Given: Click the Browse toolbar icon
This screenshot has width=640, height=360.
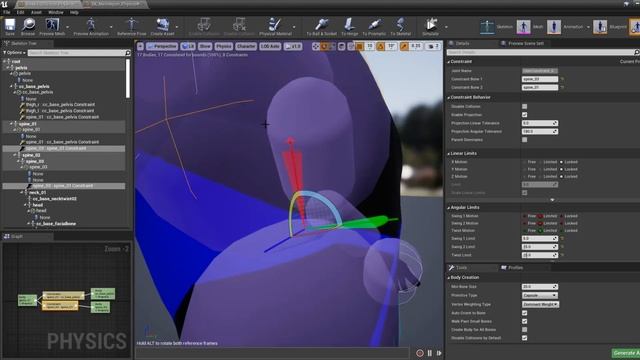Looking at the screenshot, I should [28, 25].
